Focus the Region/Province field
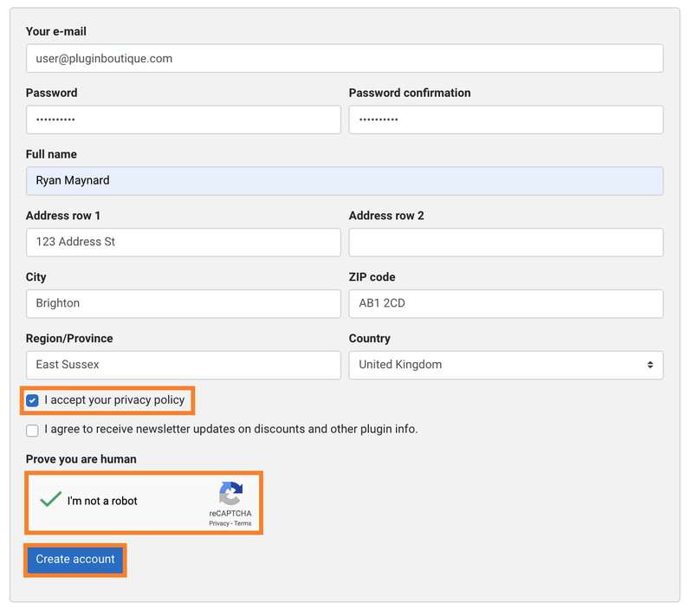Image resolution: width=693 pixels, height=616 pixels. pos(183,365)
